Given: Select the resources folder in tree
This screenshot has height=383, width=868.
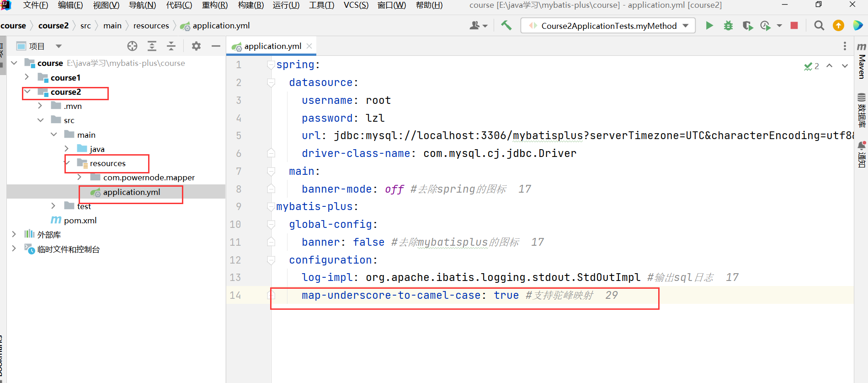Looking at the screenshot, I should coord(107,163).
